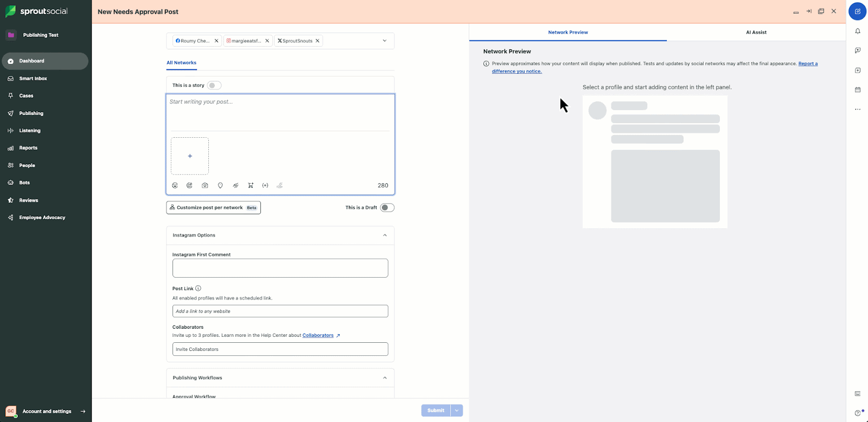Focus the Invite Collaborators field
This screenshot has height=422, width=868.
click(280, 349)
